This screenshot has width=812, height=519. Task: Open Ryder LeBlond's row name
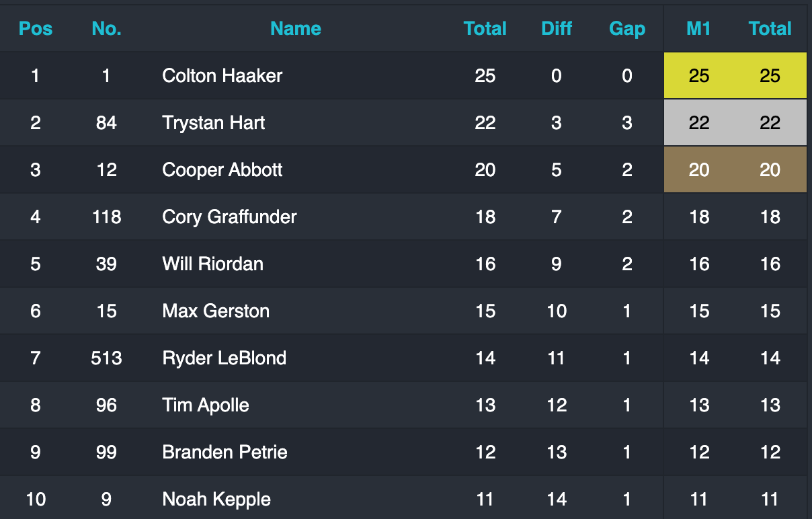224,358
